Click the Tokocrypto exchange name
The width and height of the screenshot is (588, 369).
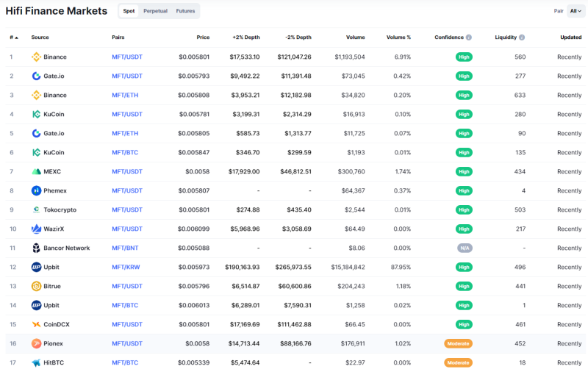click(60, 210)
